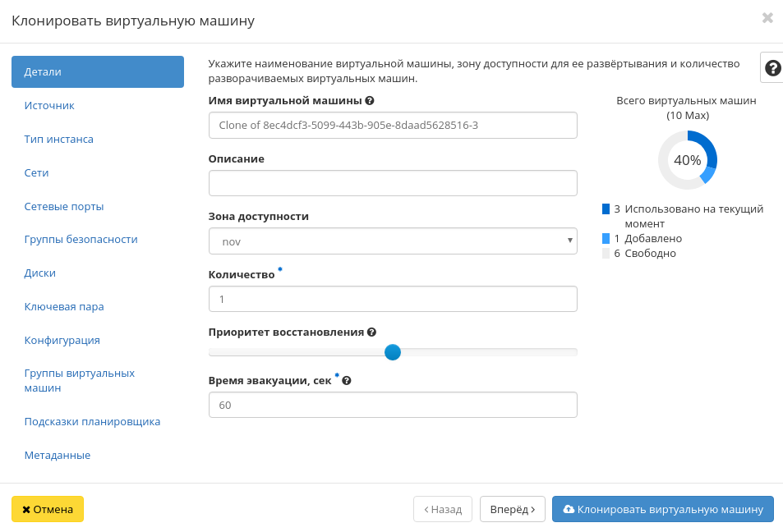This screenshot has height=532, width=783.
Task: Close the clone dialog with X
Action: click(x=767, y=18)
